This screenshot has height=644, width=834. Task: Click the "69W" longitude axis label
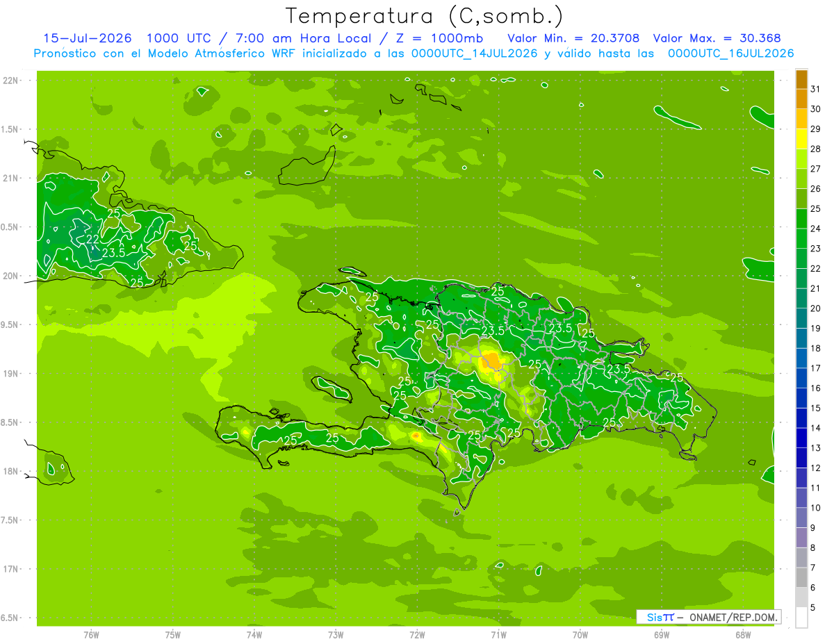(662, 634)
